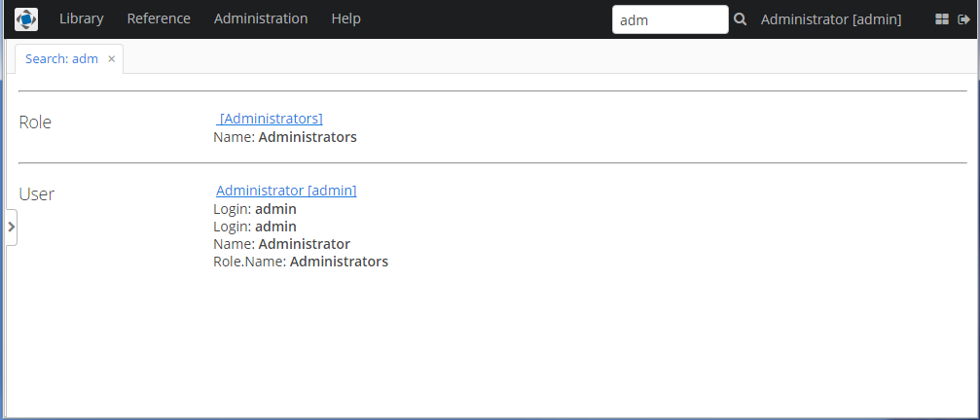Focus the search field containing 'adm'
This screenshot has width=980, height=420.
(x=670, y=19)
